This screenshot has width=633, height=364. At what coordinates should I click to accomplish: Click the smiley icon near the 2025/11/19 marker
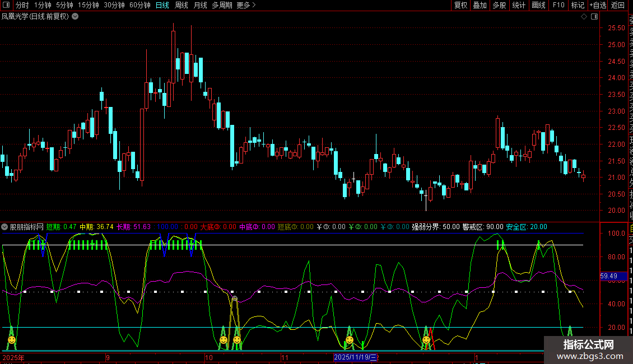[350, 340]
